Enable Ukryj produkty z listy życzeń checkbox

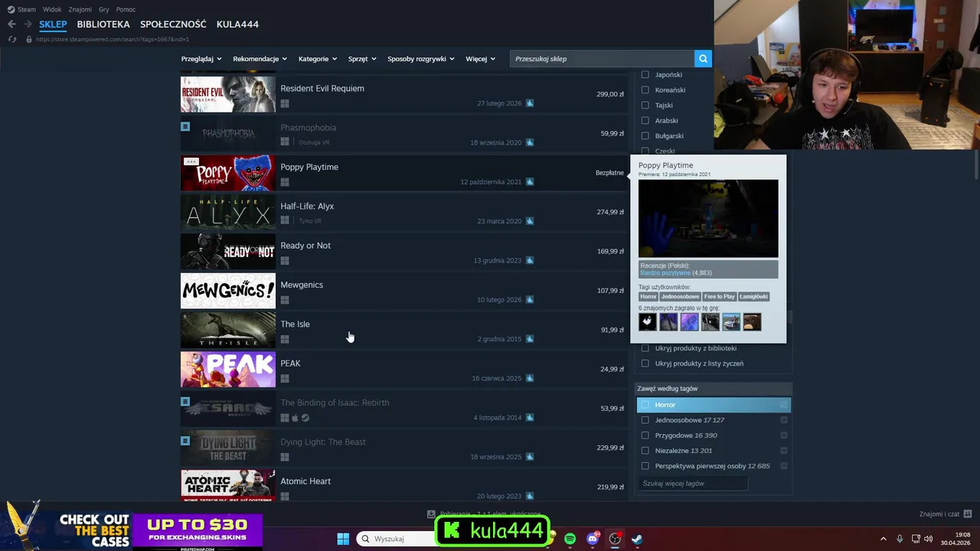click(645, 364)
